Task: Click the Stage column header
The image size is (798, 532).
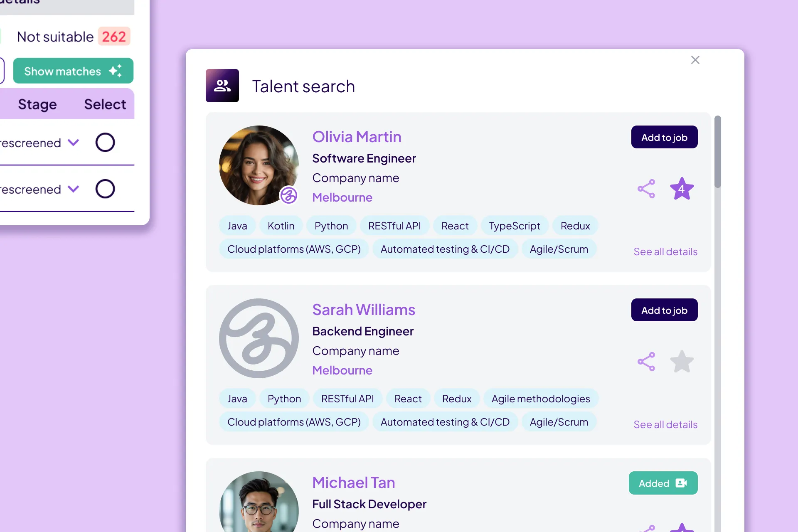Action: [37, 104]
